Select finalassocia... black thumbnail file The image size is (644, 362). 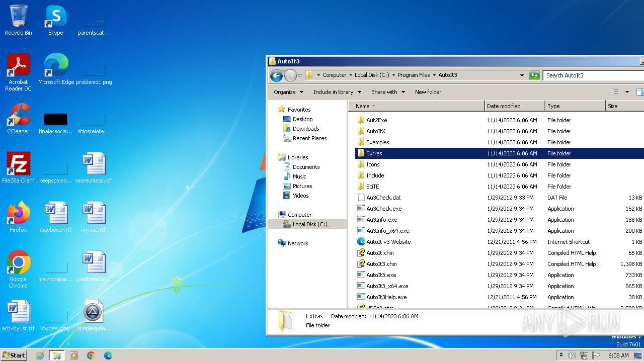(x=56, y=123)
